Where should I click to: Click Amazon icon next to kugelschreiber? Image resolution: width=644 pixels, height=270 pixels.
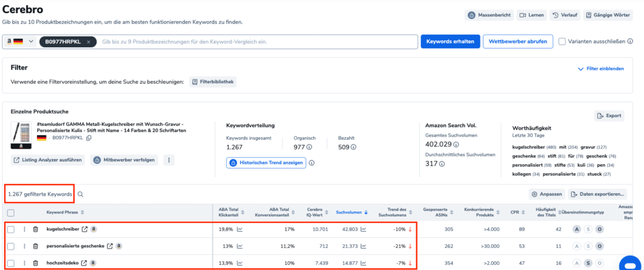point(93,229)
